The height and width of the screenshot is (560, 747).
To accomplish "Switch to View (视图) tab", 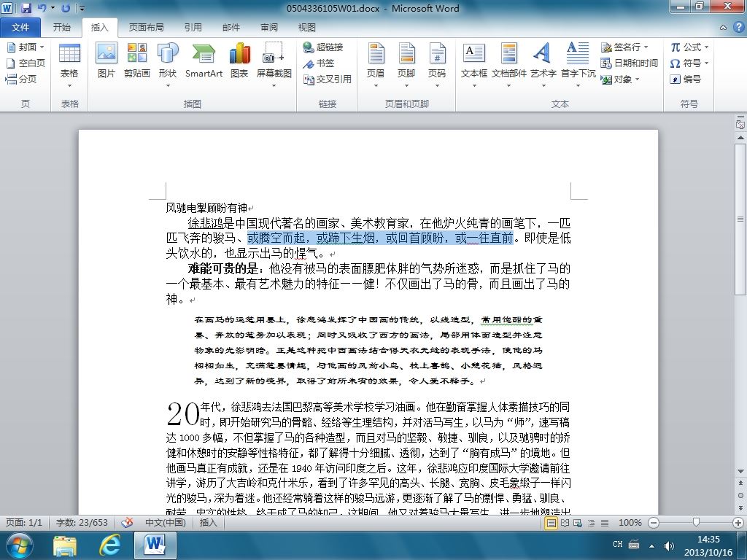I will click(307, 28).
